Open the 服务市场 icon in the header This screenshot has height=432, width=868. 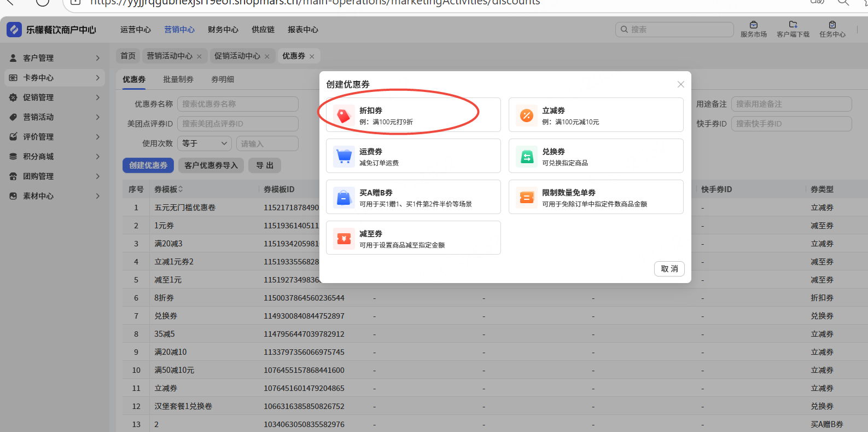point(754,25)
